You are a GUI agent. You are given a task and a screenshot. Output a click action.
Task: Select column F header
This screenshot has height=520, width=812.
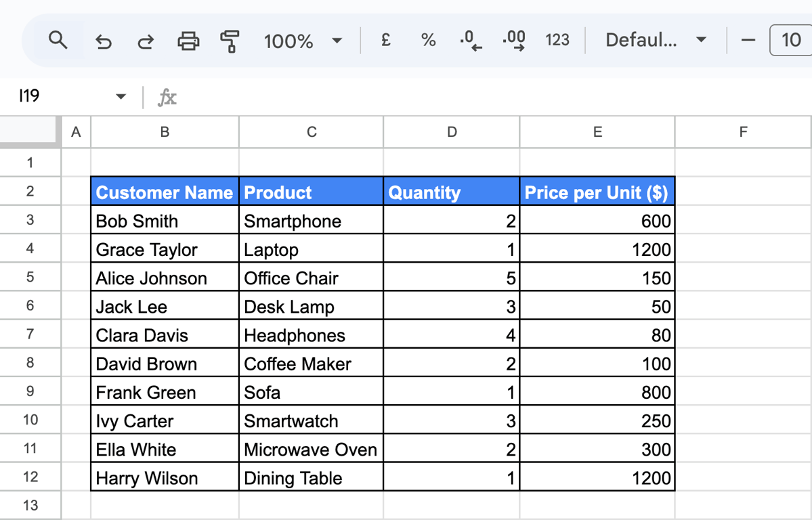743,132
